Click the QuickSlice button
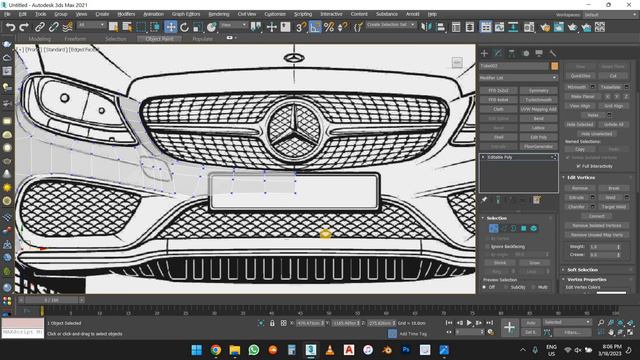The height and width of the screenshot is (360, 640). pos(580,76)
